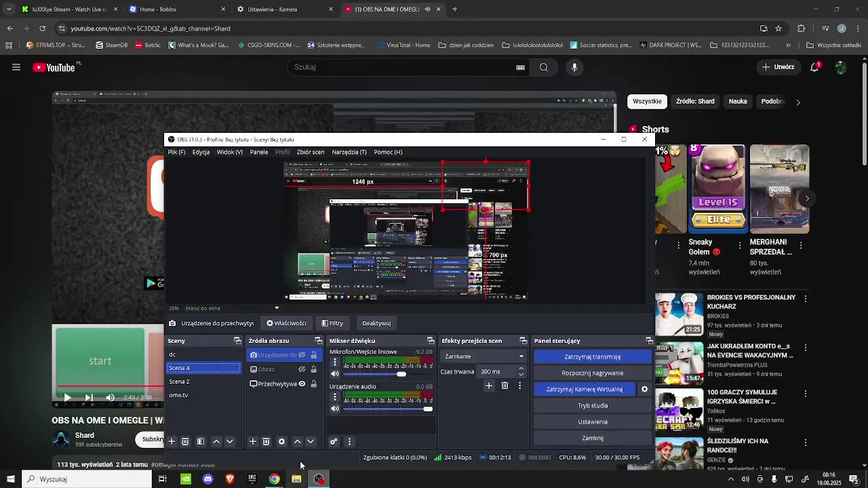
Task: Increase Czas trwania duration stepper
Action: pyautogui.click(x=521, y=369)
